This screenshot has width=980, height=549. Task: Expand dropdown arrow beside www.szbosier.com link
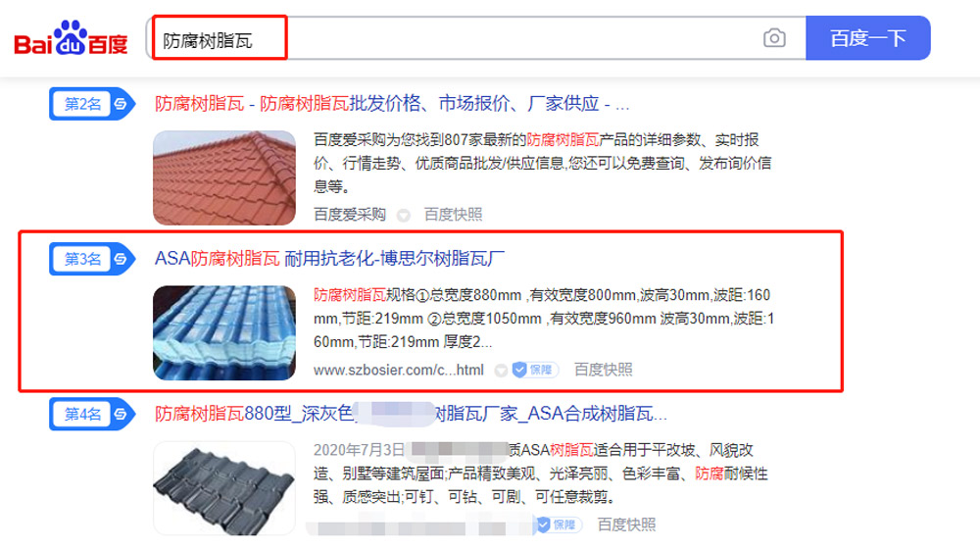click(x=500, y=371)
